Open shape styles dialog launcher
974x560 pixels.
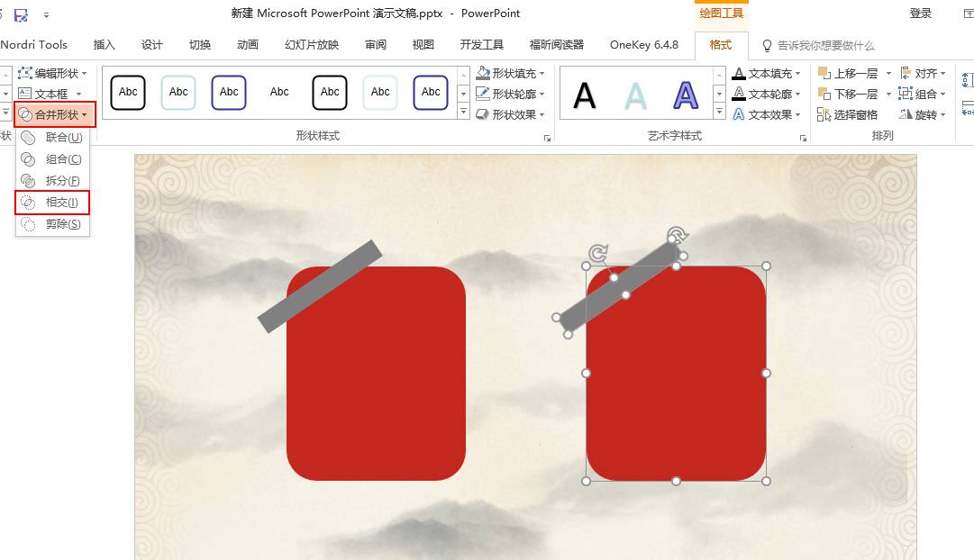coord(547,138)
